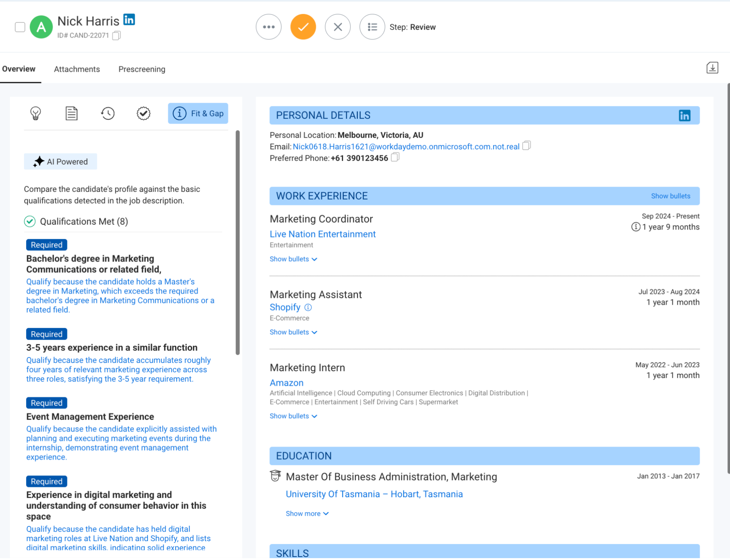Download the candidate profile
The height and width of the screenshot is (560, 730).
712,68
